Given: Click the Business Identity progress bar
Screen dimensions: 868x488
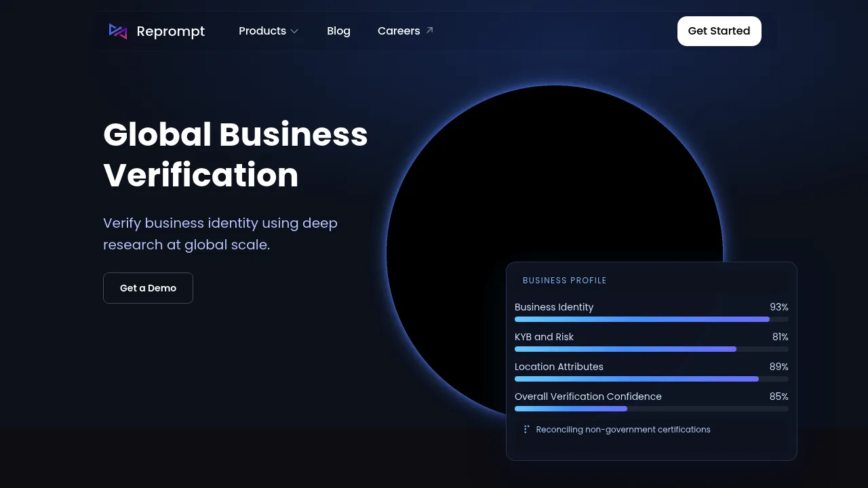Looking at the screenshot, I should pos(652,319).
